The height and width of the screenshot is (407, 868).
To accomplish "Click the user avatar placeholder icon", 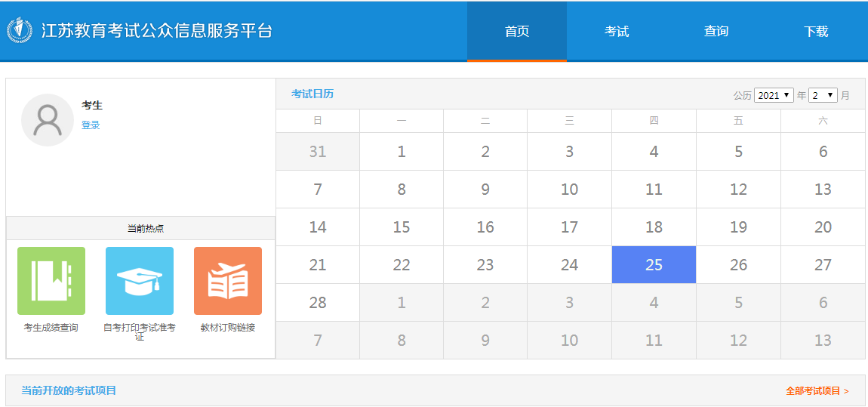I will pos(48,120).
